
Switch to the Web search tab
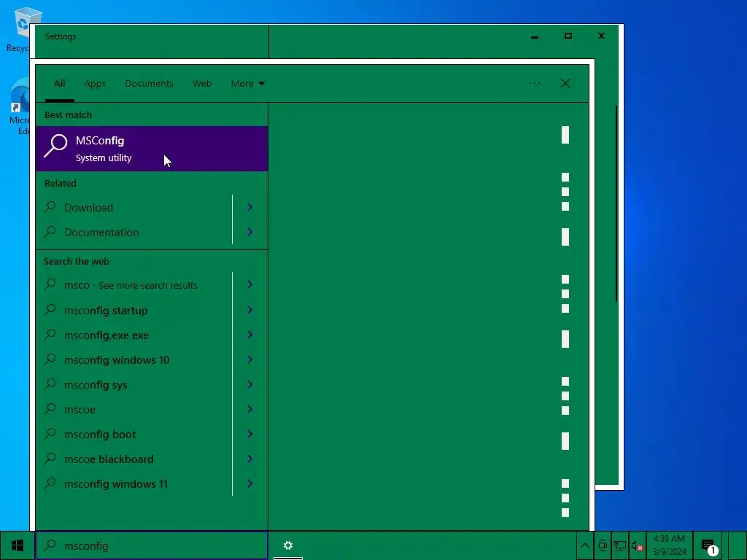pos(202,84)
